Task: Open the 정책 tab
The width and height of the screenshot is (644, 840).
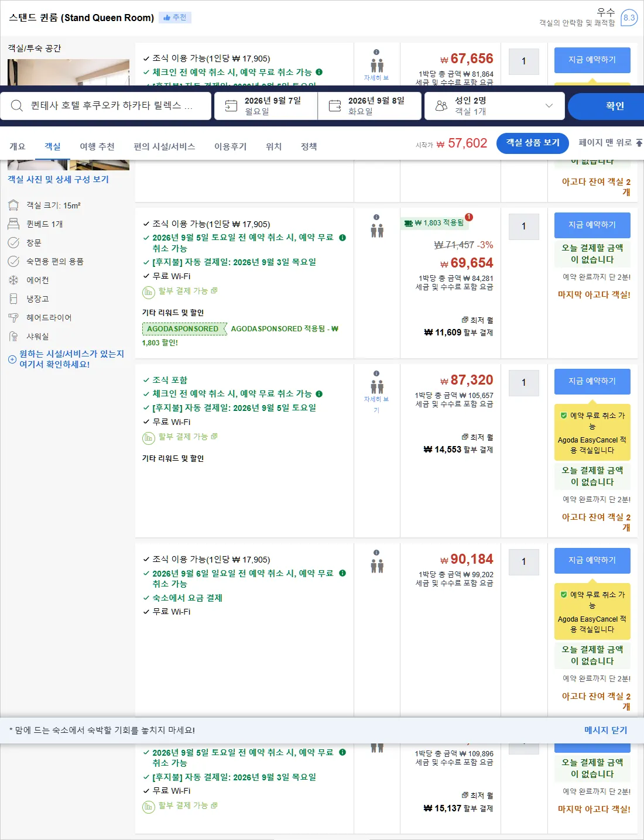Action: click(309, 146)
